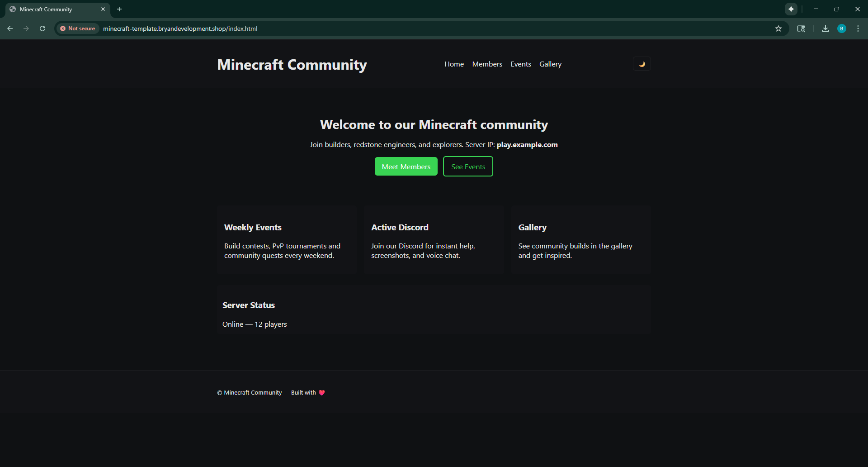Reload the current page
Screen dimensions: 868x467
pyautogui.click(x=42, y=29)
